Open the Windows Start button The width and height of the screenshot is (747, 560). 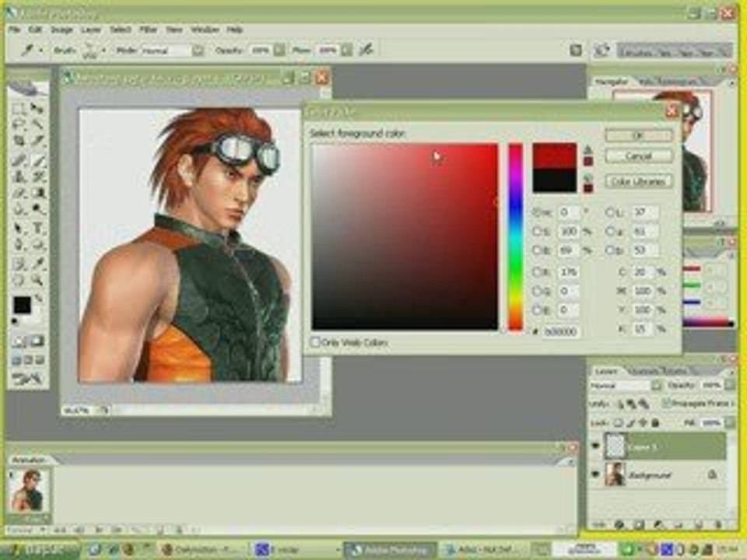(39, 550)
